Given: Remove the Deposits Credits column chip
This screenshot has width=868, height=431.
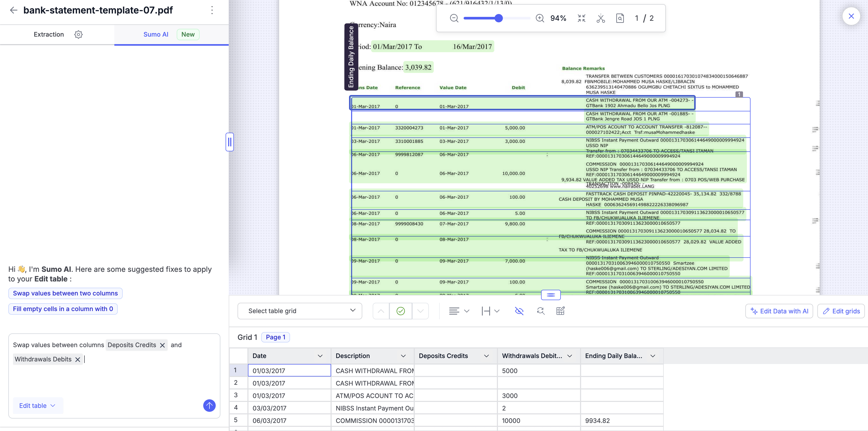Looking at the screenshot, I should (162, 345).
